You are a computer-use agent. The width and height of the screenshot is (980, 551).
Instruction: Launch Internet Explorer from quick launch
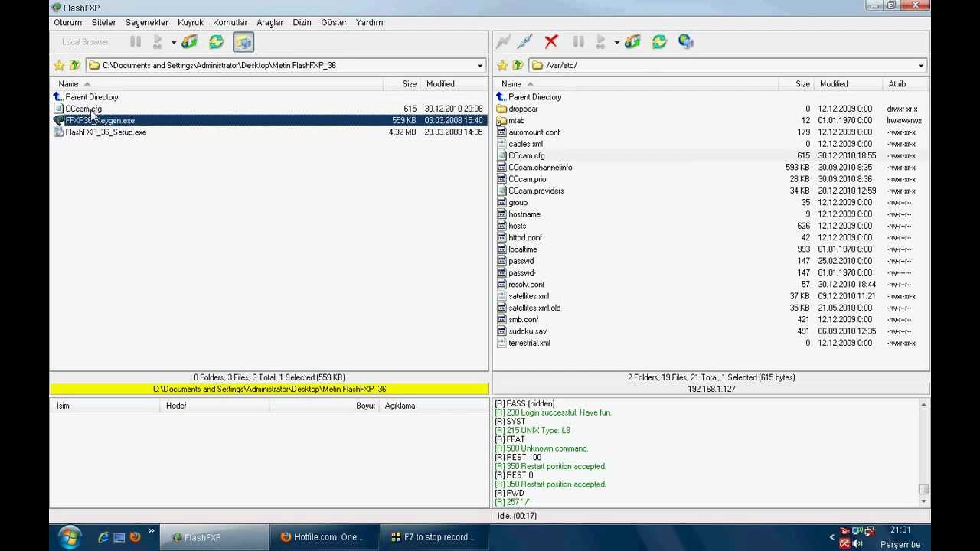pos(103,537)
